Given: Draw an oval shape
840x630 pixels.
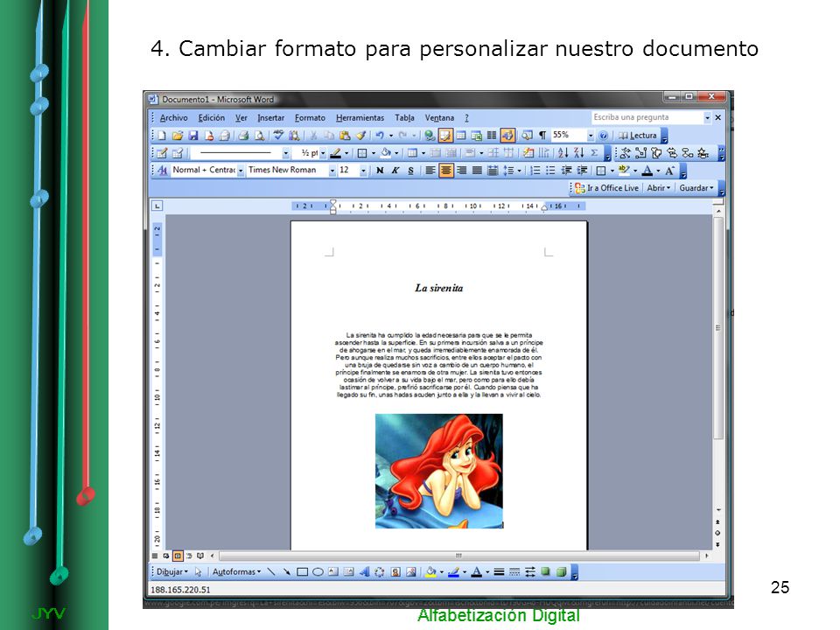Looking at the screenshot, I should [318, 572].
